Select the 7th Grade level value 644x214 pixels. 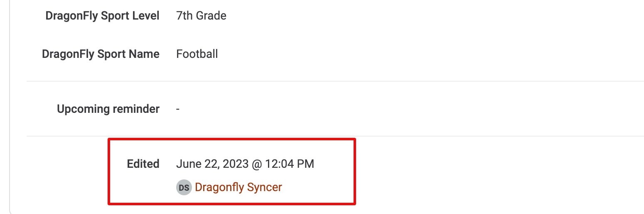tap(202, 16)
